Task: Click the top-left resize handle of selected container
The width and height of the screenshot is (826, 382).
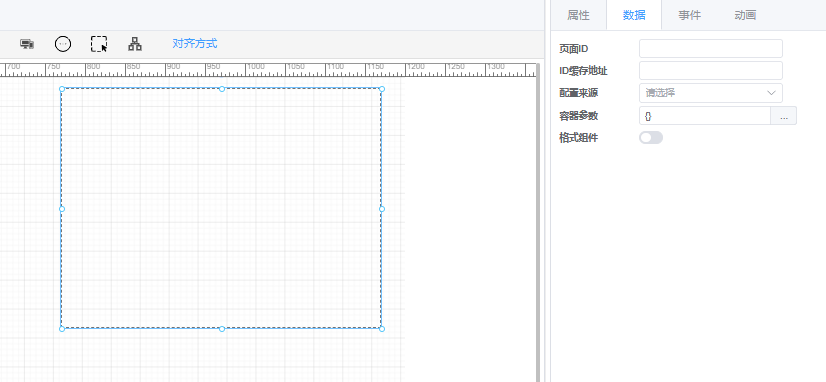Action: point(62,89)
